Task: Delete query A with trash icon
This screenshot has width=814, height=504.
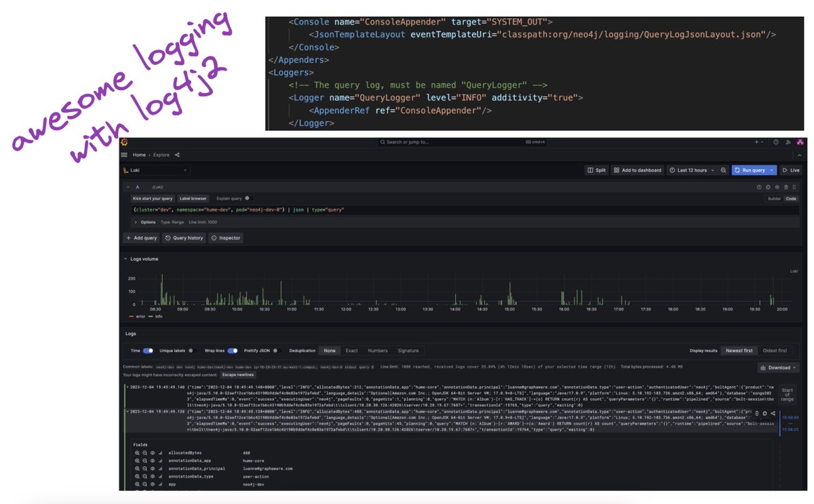Action: point(786,187)
